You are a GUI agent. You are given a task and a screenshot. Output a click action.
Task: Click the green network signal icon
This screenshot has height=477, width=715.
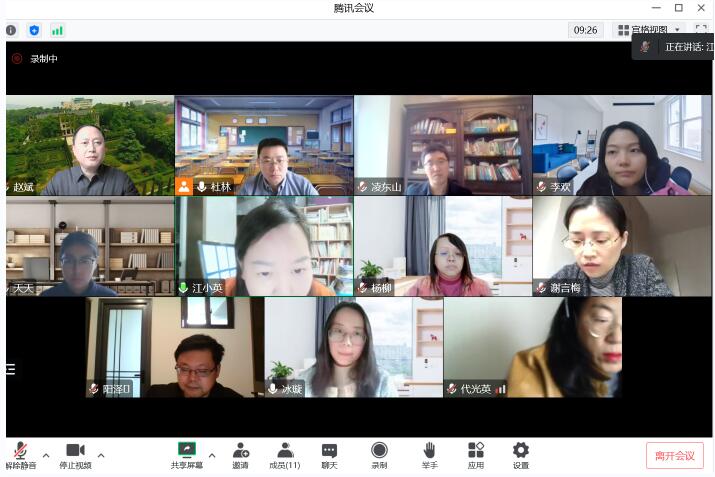click(x=57, y=30)
